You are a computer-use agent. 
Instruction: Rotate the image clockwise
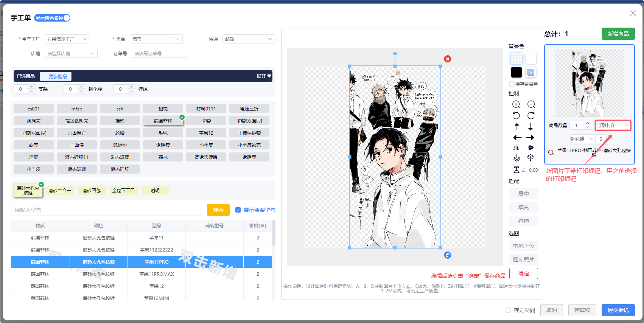click(531, 115)
